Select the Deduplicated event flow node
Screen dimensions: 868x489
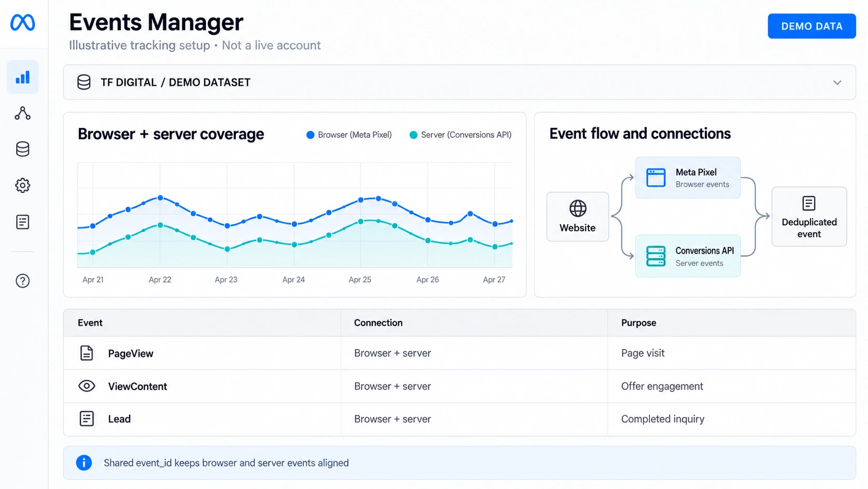pos(809,217)
